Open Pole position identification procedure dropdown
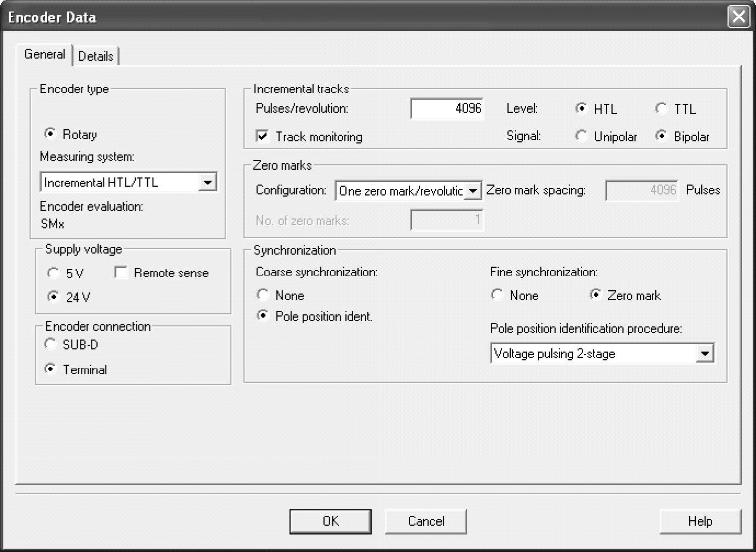This screenshot has height=552, width=756. click(x=705, y=354)
